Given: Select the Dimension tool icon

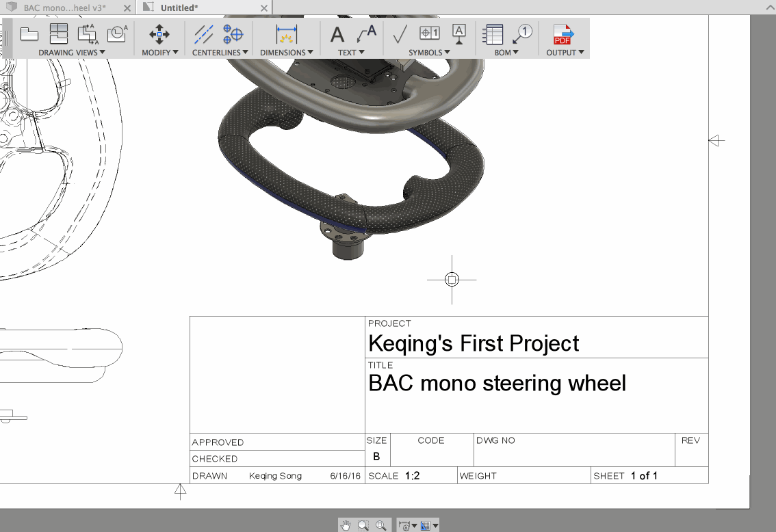Looking at the screenshot, I should [x=287, y=34].
